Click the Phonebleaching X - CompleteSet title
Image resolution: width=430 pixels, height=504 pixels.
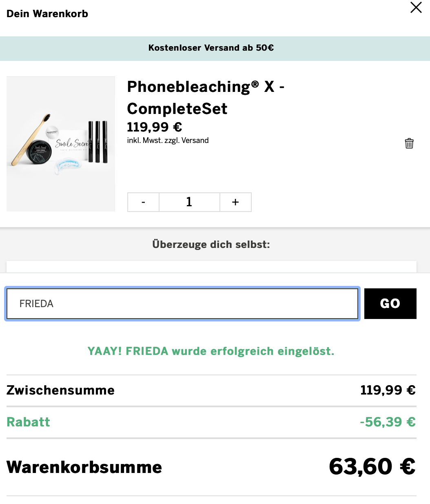206,98
